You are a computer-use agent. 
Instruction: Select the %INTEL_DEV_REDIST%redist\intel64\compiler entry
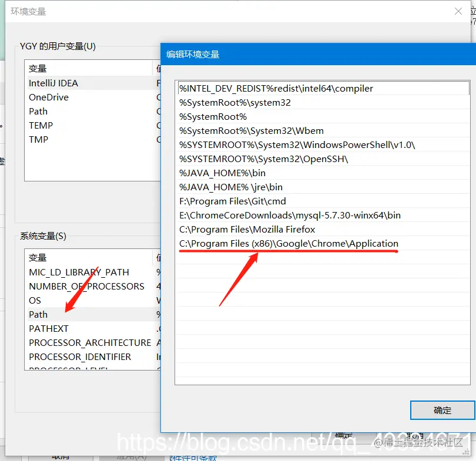click(x=323, y=88)
